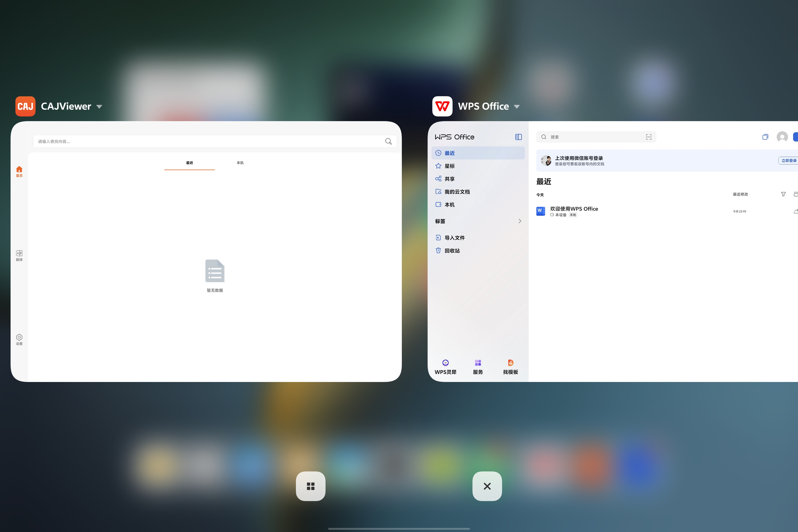Open the 欢迎使用WPS Office document

click(x=667, y=211)
